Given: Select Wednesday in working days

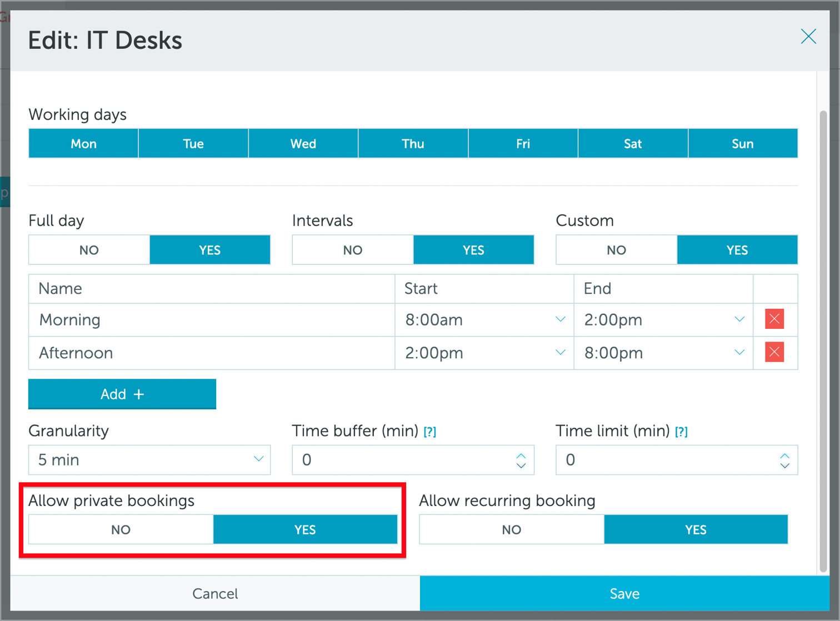Looking at the screenshot, I should click(x=303, y=143).
